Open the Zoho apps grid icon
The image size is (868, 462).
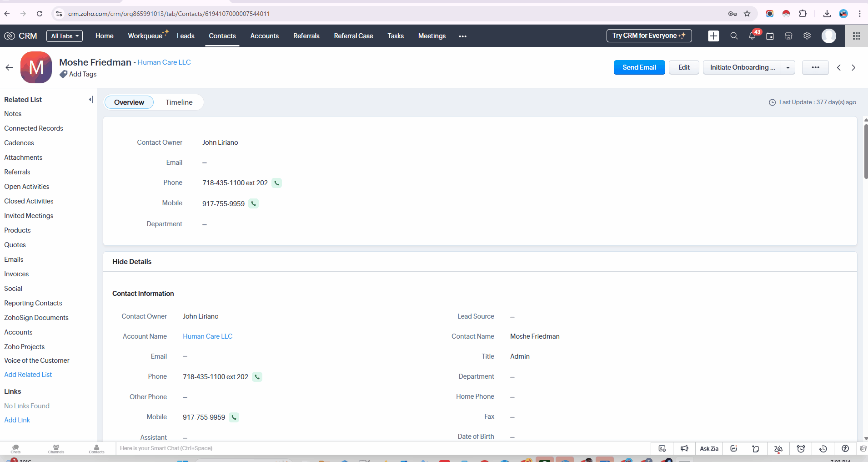click(x=857, y=36)
